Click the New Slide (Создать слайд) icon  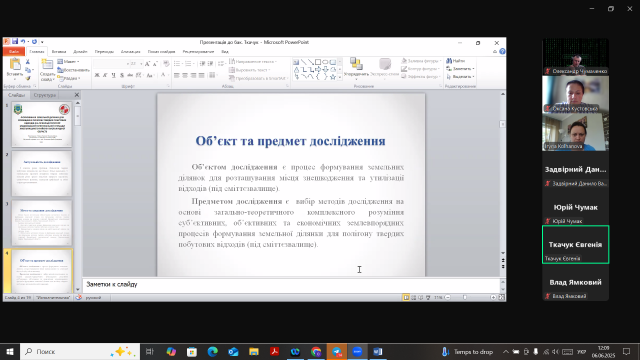click(47, 65)
